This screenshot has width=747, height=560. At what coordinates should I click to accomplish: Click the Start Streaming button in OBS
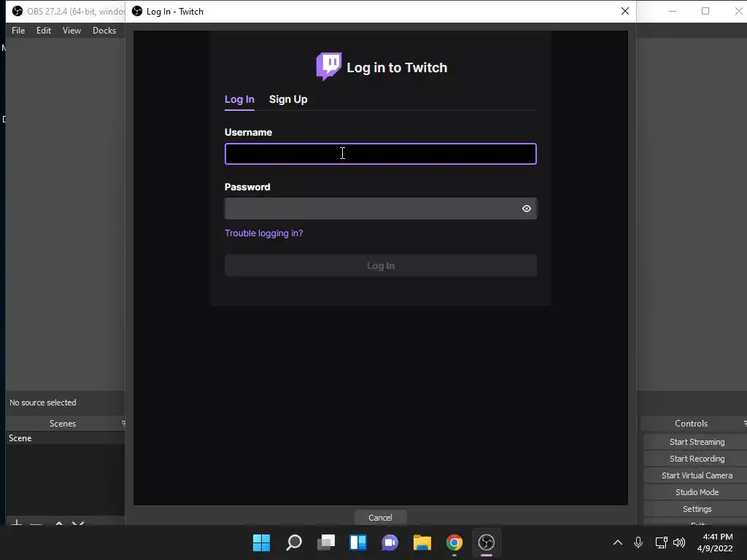click(x=697, y=442)
